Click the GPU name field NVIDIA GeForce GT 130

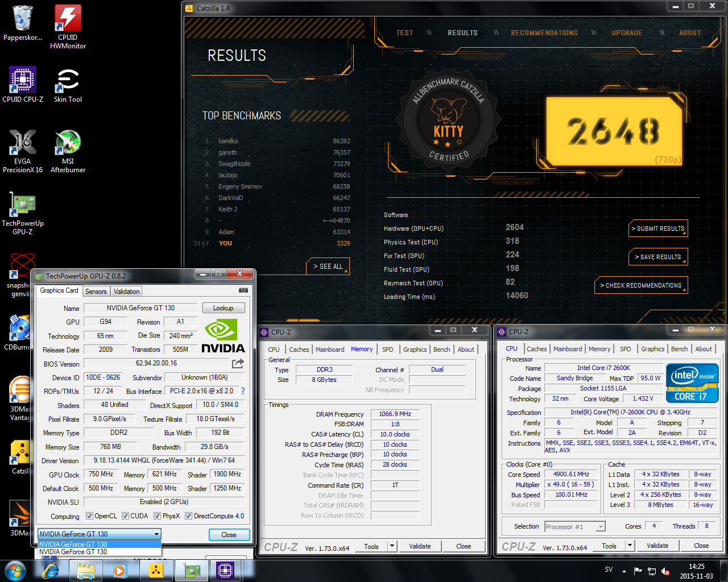point(141,308)
